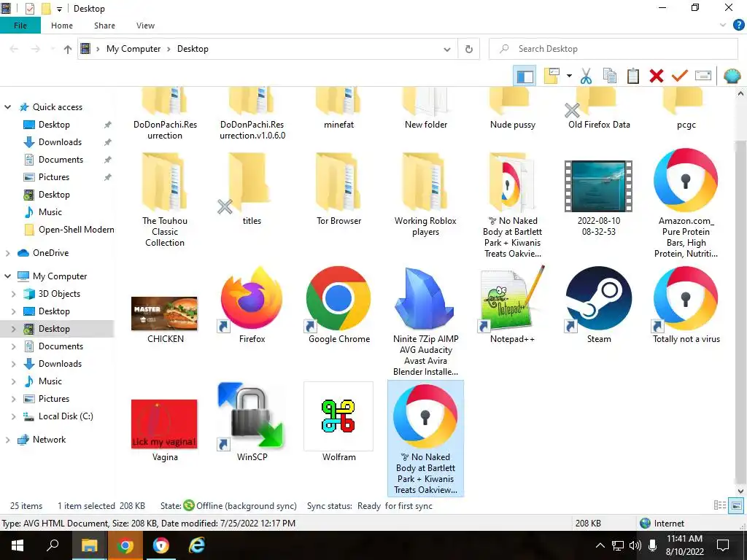Open Internet Explorer from the taskbar
Viewport: 747px width, 560px height.
coord(196,545)
